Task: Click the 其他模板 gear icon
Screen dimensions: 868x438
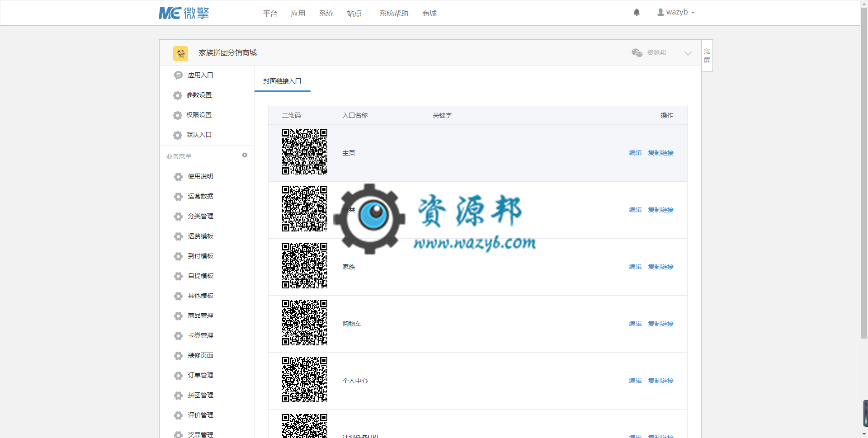Action: click(x=179, y=296)
